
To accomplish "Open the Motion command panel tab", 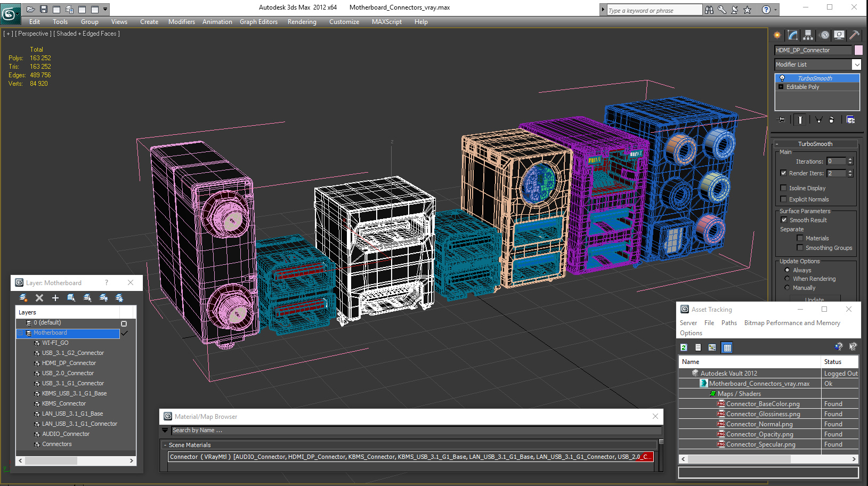I will 824,35.
